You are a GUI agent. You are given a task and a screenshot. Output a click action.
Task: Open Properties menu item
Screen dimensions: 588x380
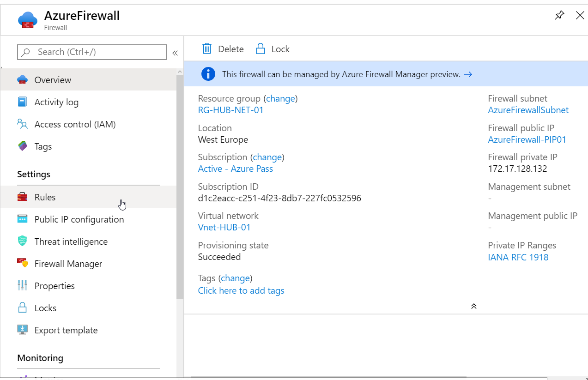(88, 286)
